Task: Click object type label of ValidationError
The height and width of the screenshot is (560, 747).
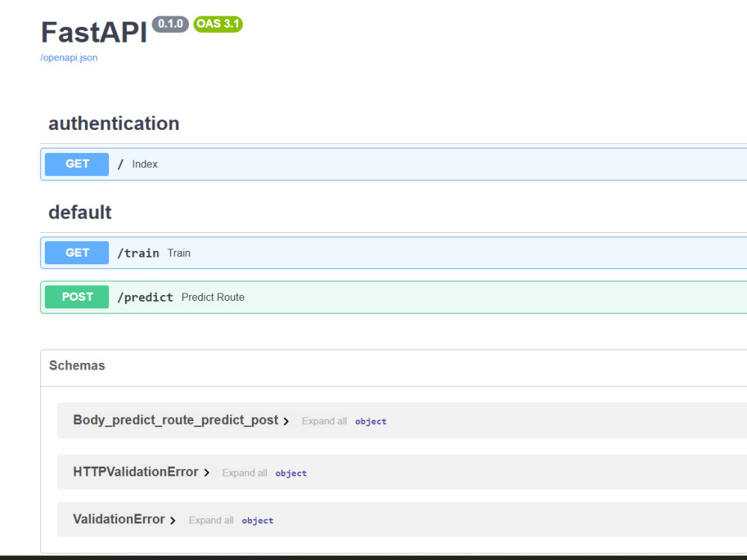Action: point(258,520)
